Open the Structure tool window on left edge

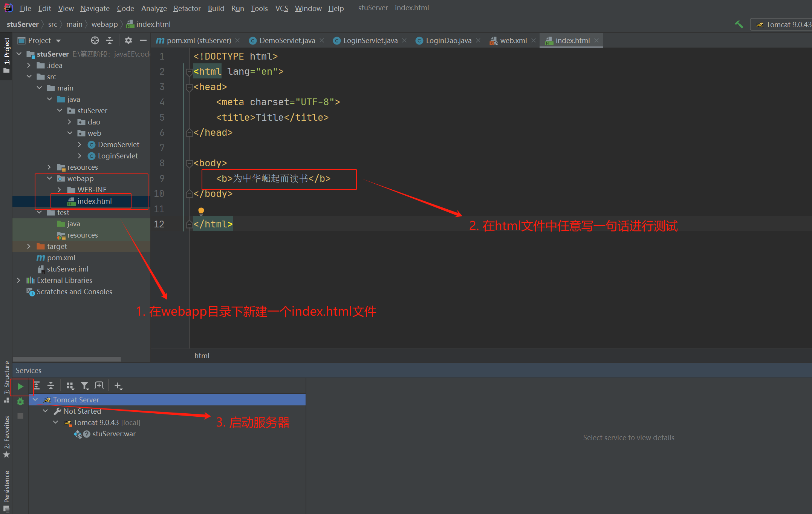[x=6, y=379]
